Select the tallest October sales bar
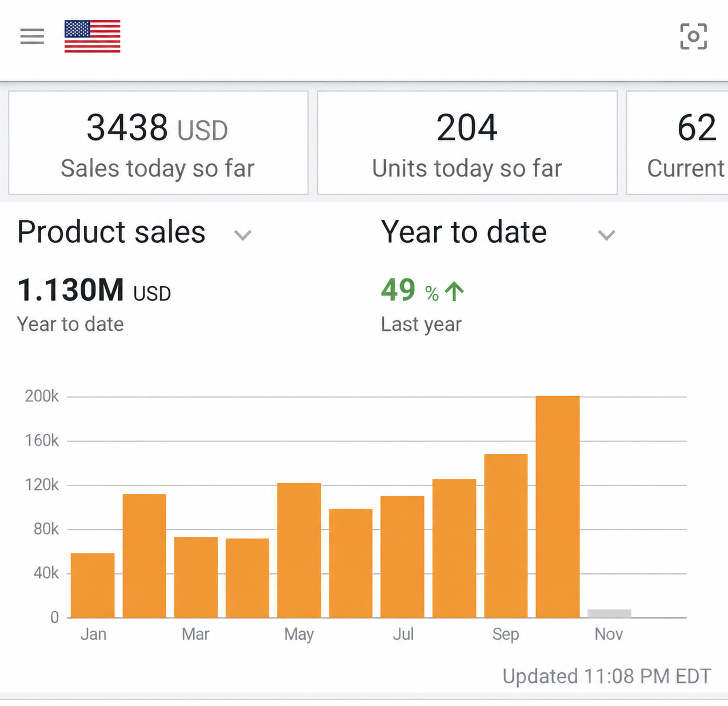The image size is (728, 706). 558,507
